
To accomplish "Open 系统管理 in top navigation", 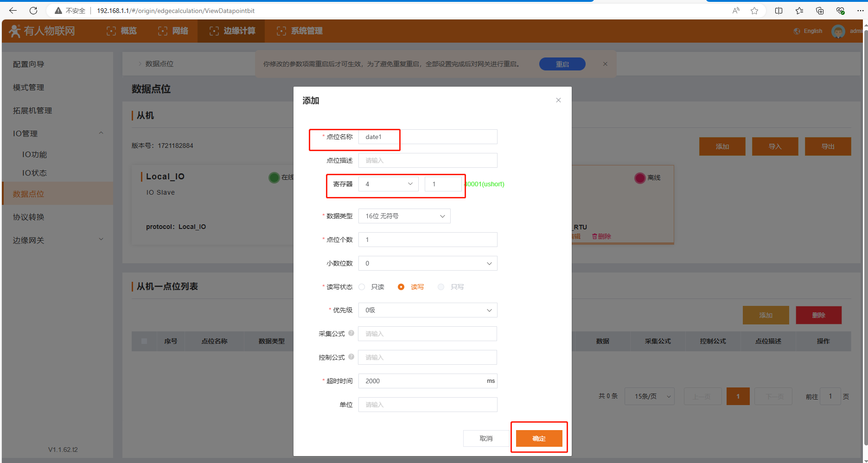I will pyautogui.click(x=300, y=31).
